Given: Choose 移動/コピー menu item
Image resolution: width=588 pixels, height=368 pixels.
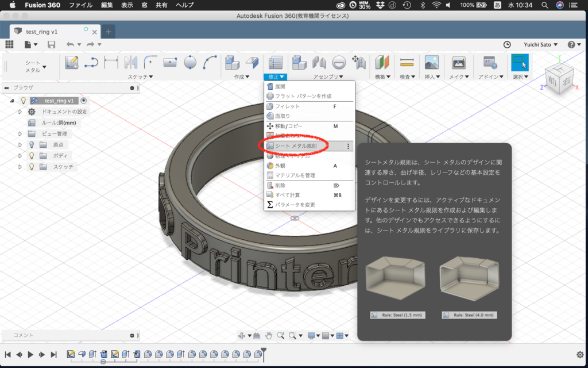Looking at the screenshot, I should pyautogui.click(x=310, y=126).
